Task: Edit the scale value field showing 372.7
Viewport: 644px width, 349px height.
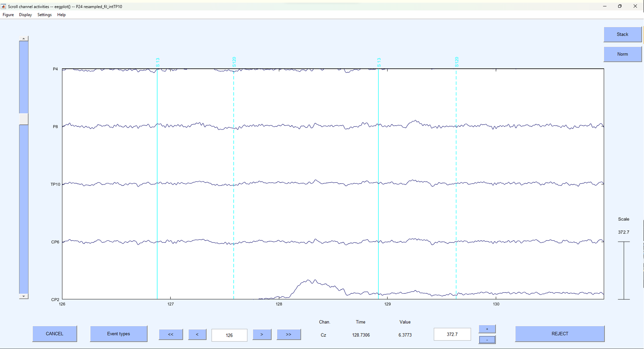Action: [452, 334]
